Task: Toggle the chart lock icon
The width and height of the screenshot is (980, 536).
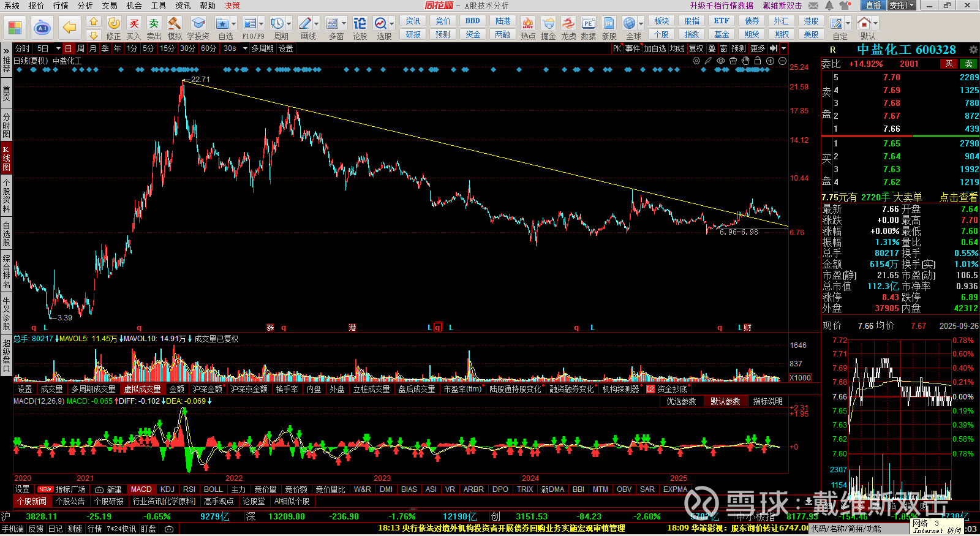Action: pos(758,61)
